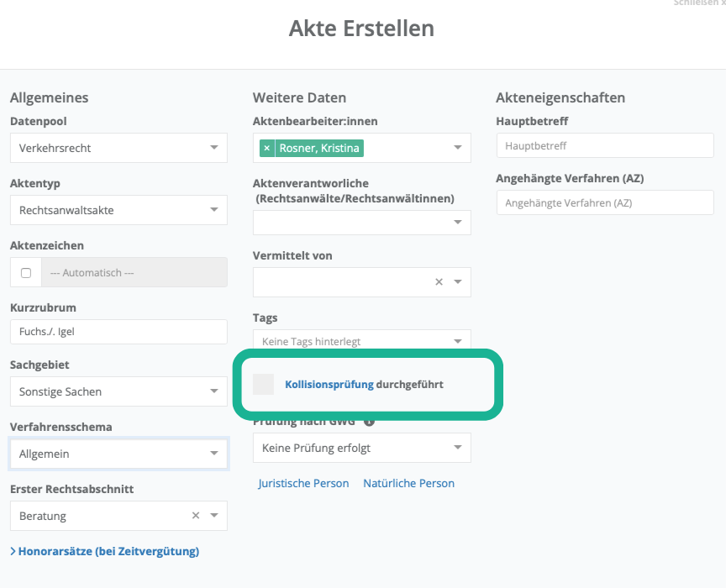
Task: Click the Angehängte Verfahren (AZ) field
Action: point(605,202)
